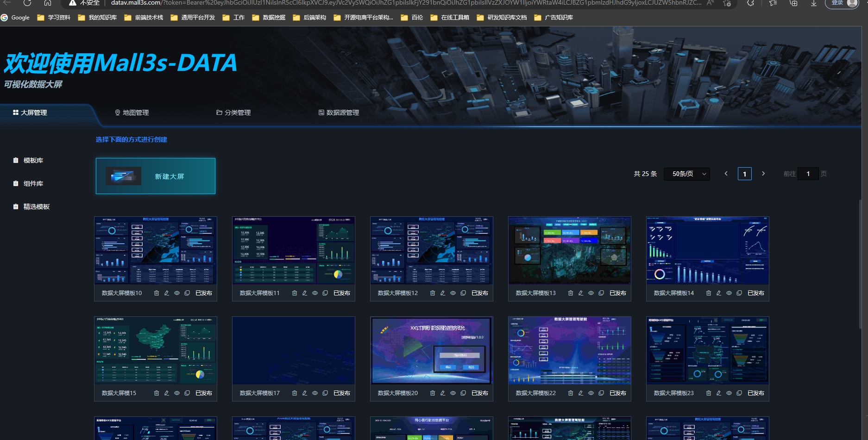The height and width of the screenshot is (440, 868).
Task: Go to next page arrow
Action: [763, 174]
